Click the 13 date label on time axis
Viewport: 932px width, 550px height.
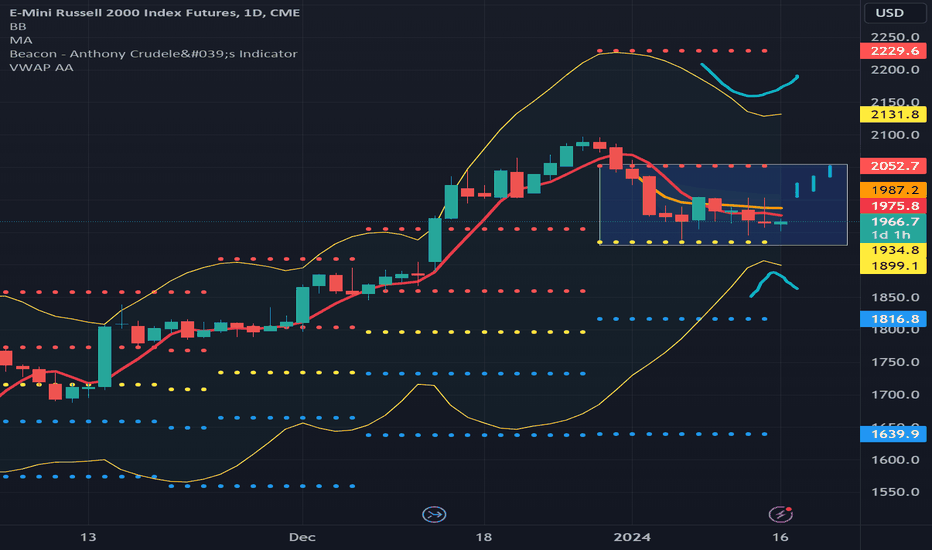88,537
